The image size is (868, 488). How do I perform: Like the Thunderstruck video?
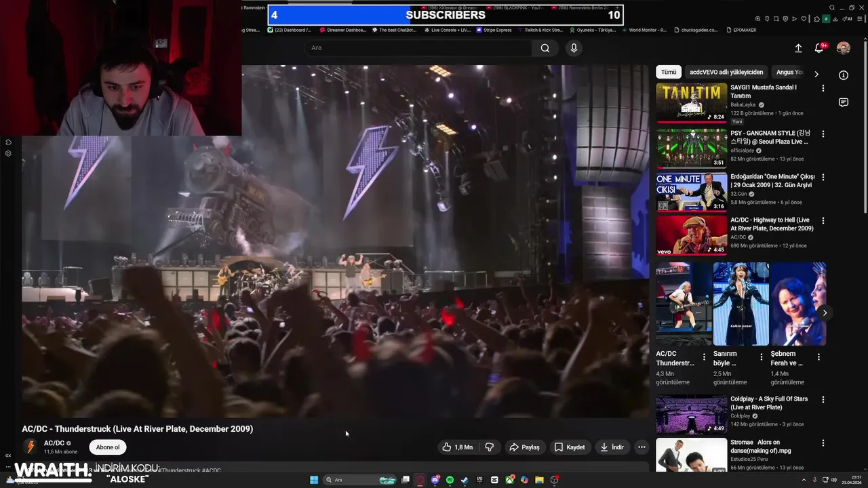[x=458, y=447]
